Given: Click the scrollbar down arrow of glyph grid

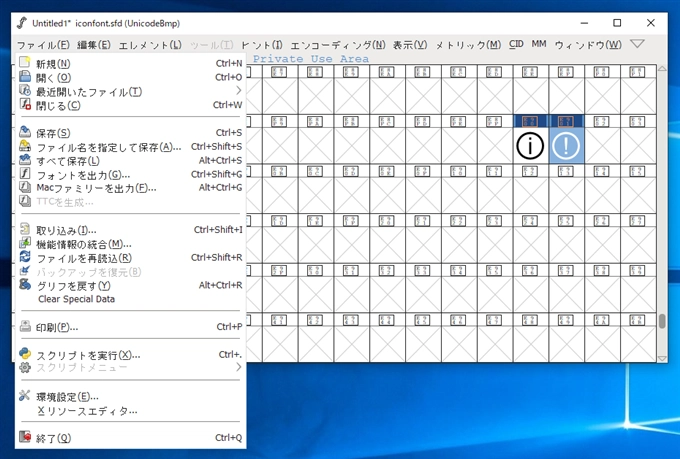Looking at the screenshot, I should pos(662,358).
